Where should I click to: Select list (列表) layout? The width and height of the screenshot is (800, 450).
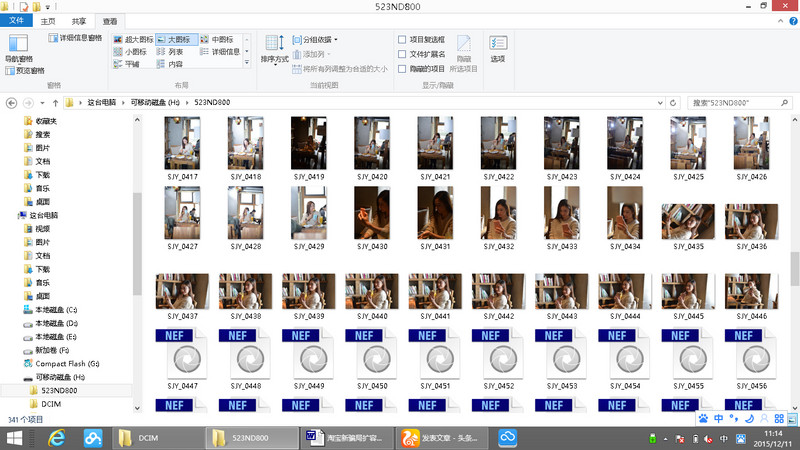170,52
